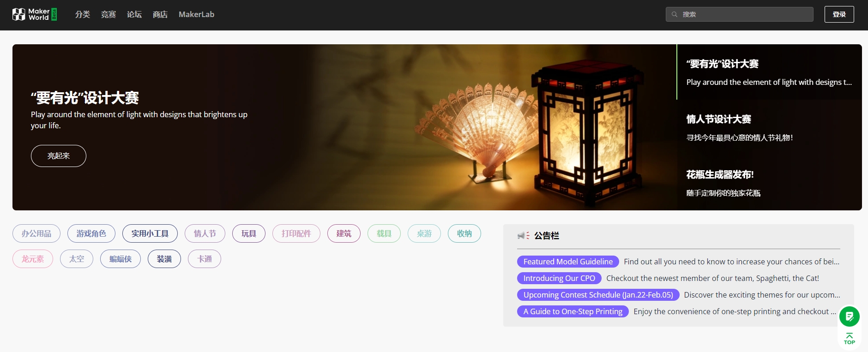Select the 花瓶生成器发布 banner slide
This screenshot has width=868, height=352.
pos(769,183)
